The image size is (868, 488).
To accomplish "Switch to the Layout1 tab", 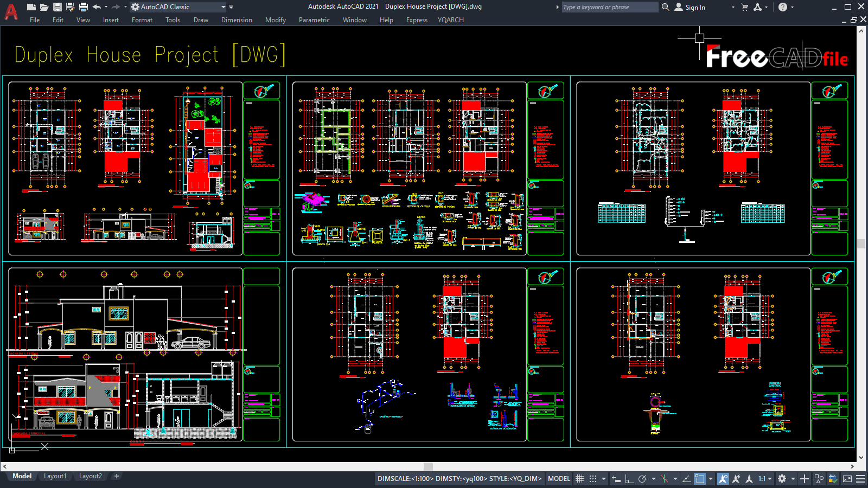I will [55, 476].
